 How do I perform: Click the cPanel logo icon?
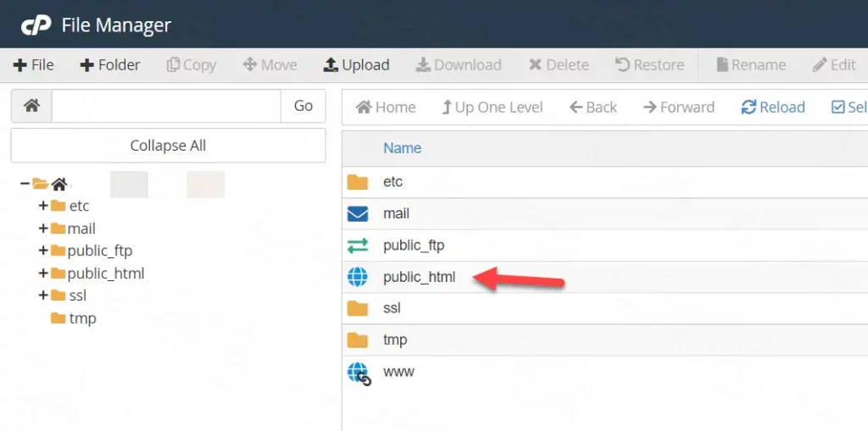coord(36,25)
